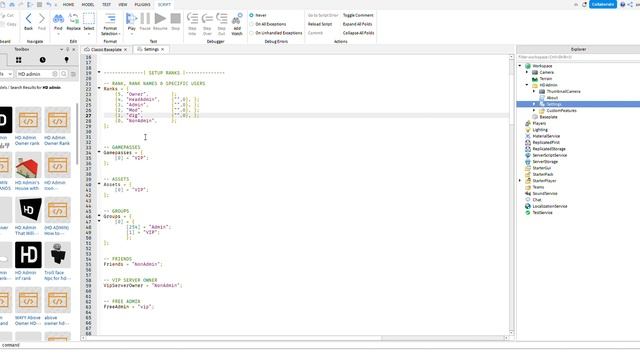Click the Collaborate button

pyautogui.click(x=602, y=4)
